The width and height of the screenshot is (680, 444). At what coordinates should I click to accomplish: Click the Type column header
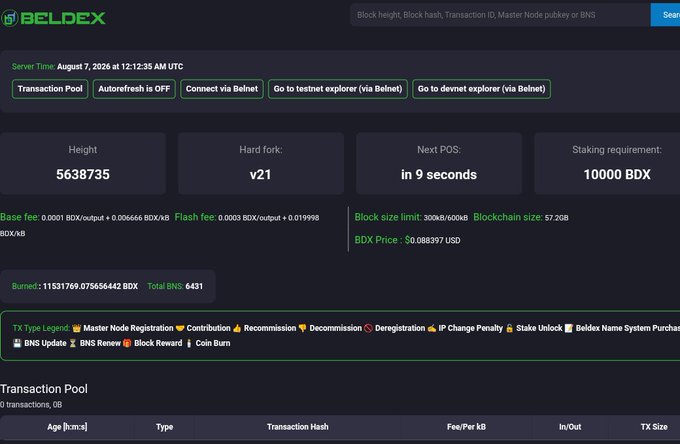tap(164, 427)
